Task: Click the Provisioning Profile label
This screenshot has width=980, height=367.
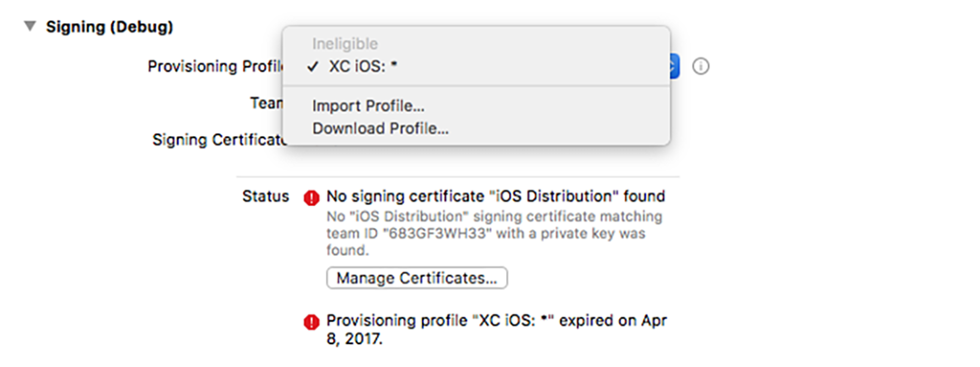Action: point(215,66)
